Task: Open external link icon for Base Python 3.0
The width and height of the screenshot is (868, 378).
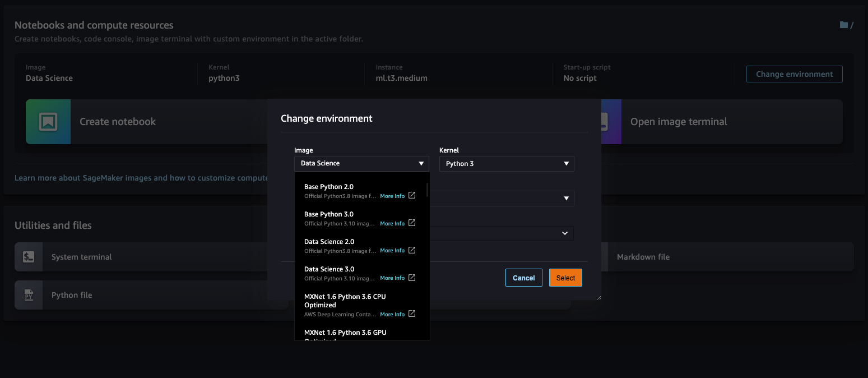Action: 412,223
